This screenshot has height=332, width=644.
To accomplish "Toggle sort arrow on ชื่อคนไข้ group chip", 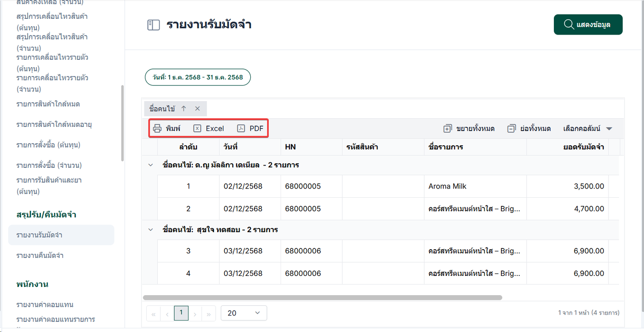I will click(x=184, y=109).
